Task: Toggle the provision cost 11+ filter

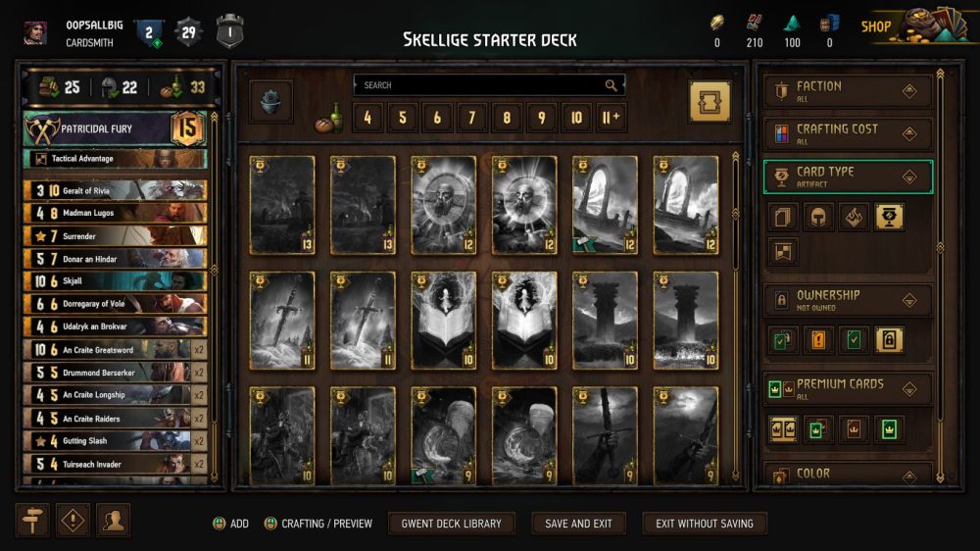Action: (611, 118)
